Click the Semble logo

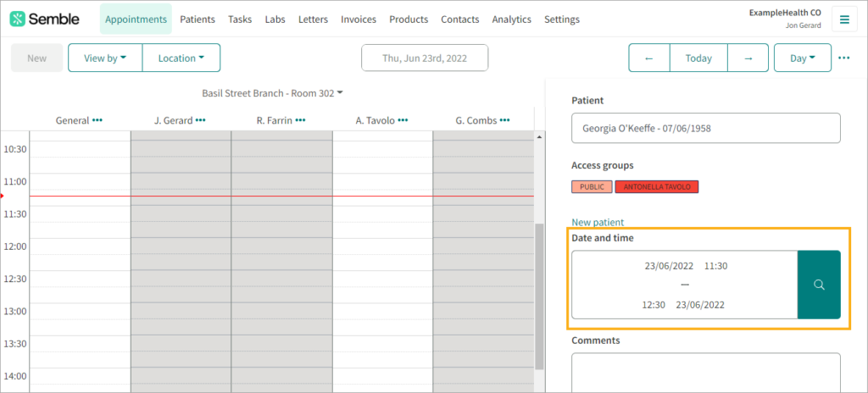tap(44, 19)
